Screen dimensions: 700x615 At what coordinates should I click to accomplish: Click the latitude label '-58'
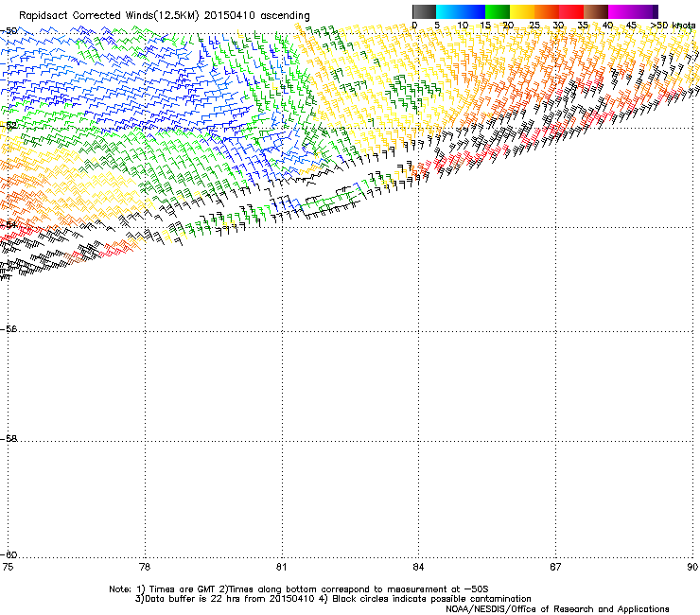(x=9, y=439)
